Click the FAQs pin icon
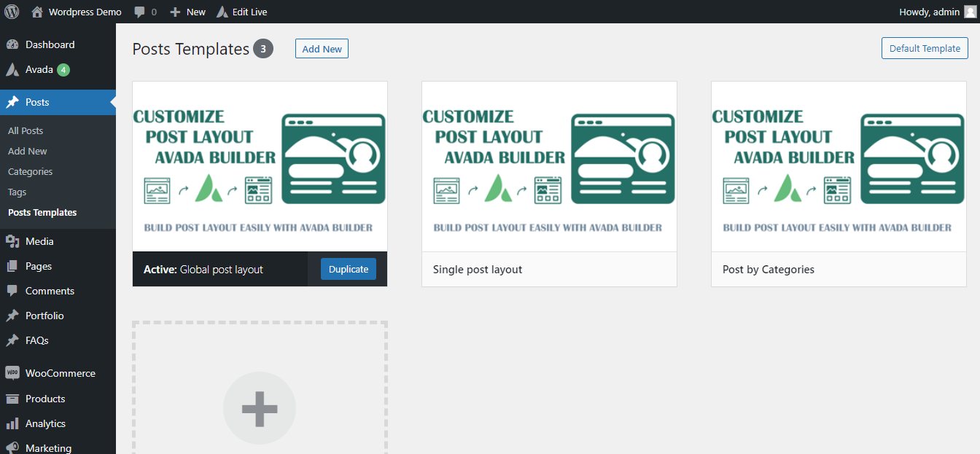 click(12, 340)
